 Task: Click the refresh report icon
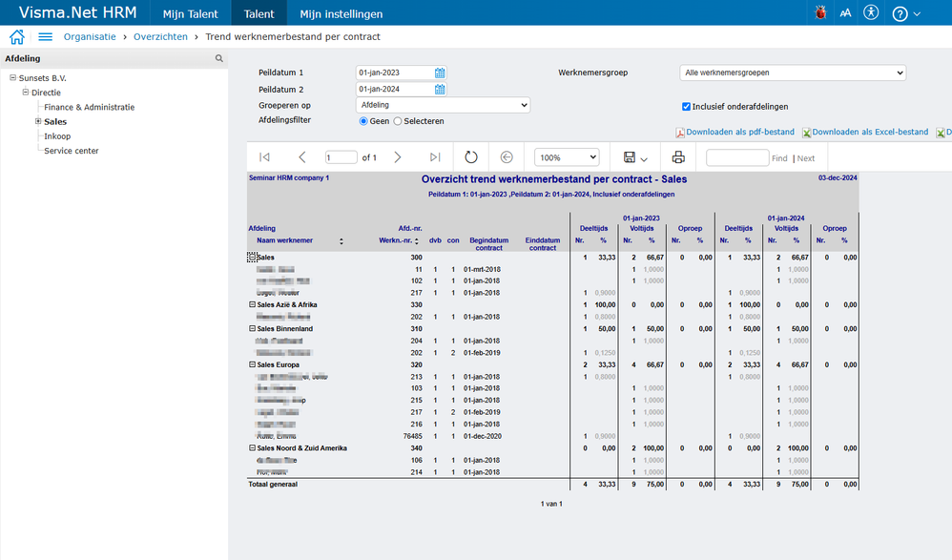[470, 157]
